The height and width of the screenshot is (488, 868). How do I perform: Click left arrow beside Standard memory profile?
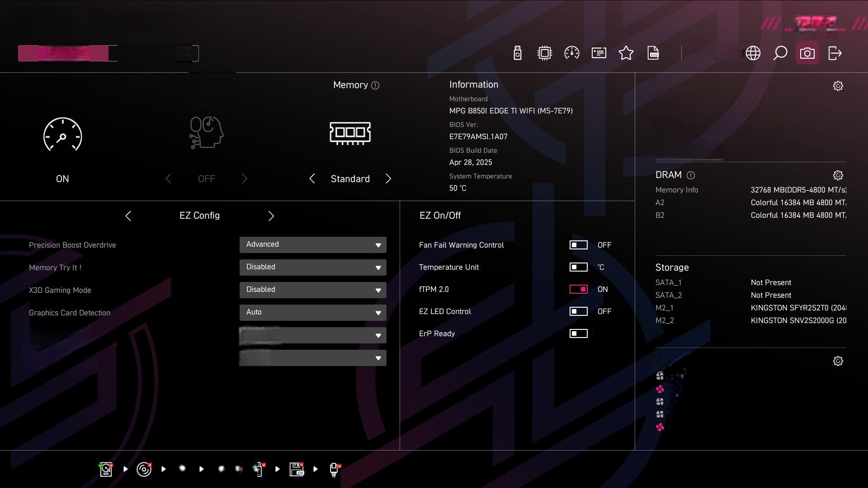click(312, 178)
